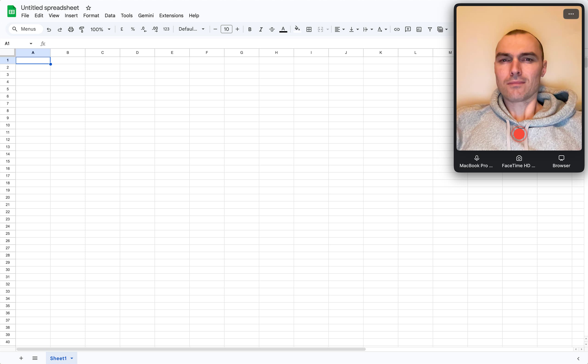Image resolution: width=588 pixels, height=364 pixels.
Task: Open the Format menu
Action: click(x=91, y=16)
